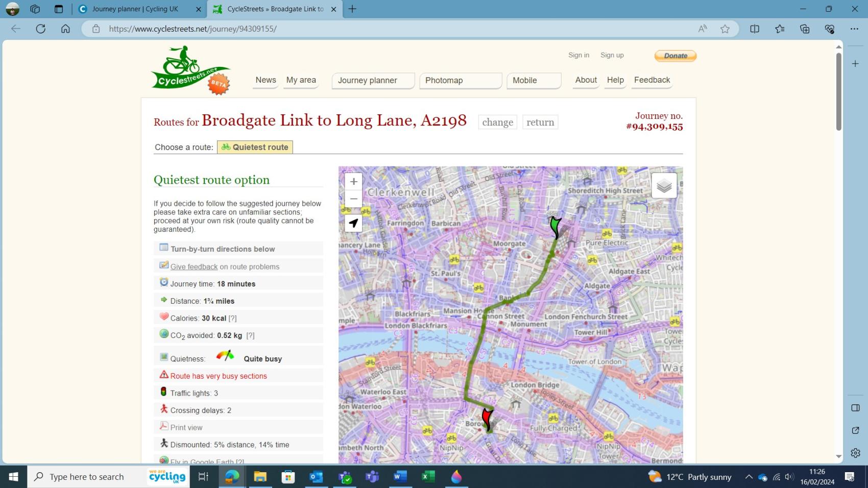Click the browser address bar
The image size is (868, 488).
coord(192,29)
